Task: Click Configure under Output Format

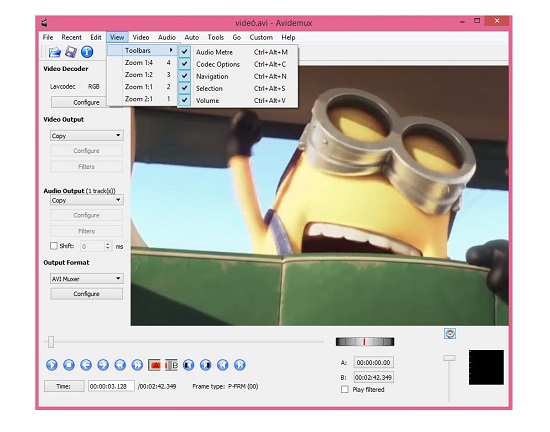Action: tap(86, 294)
